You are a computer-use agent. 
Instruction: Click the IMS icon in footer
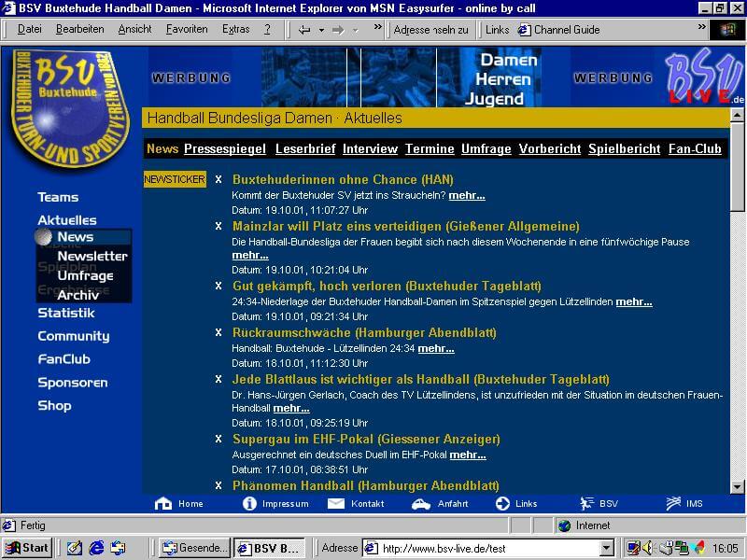673,503
